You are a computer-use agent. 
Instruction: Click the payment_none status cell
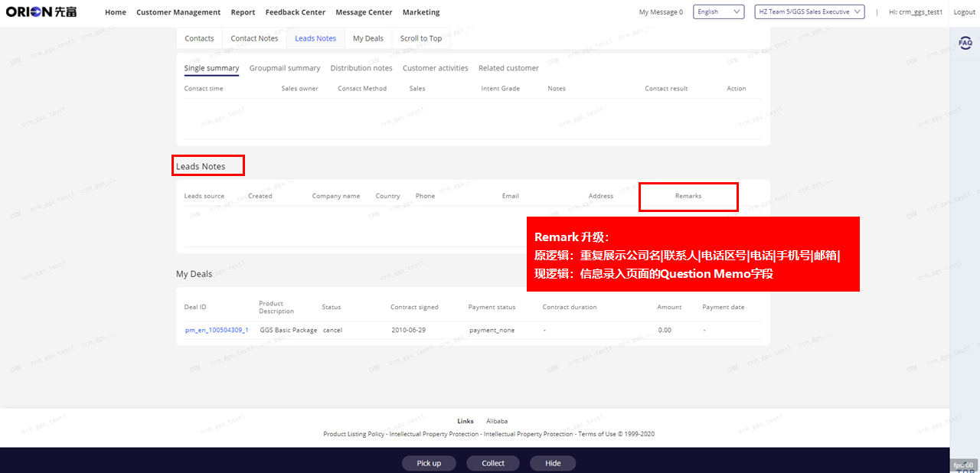pos(492,330)
